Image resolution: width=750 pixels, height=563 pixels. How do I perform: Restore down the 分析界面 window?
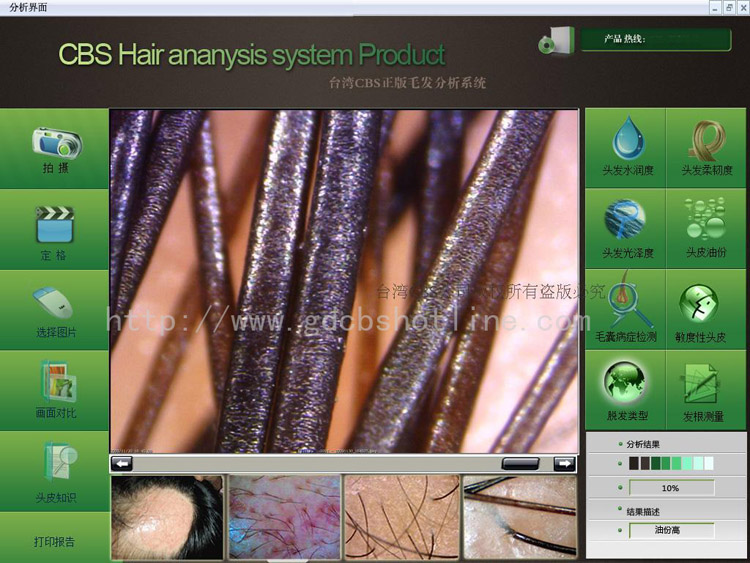(729, 8)
